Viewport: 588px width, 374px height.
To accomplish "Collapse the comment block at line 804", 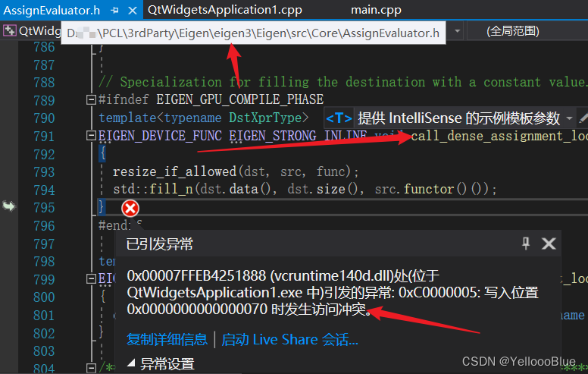I will pos(91,368).
